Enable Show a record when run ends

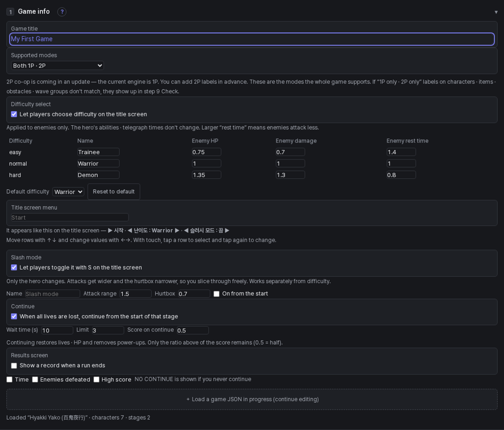coord(14,366)
